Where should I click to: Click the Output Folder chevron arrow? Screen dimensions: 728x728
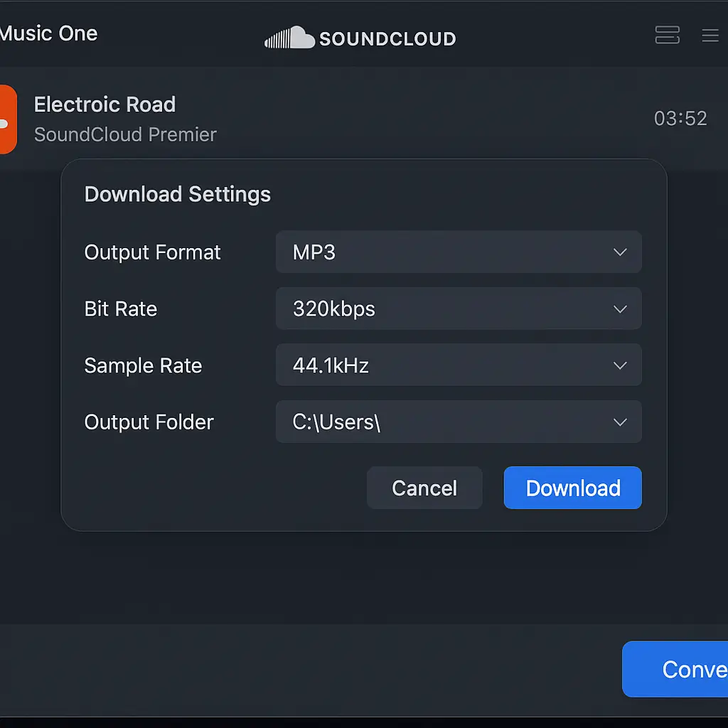coord(619,422)
